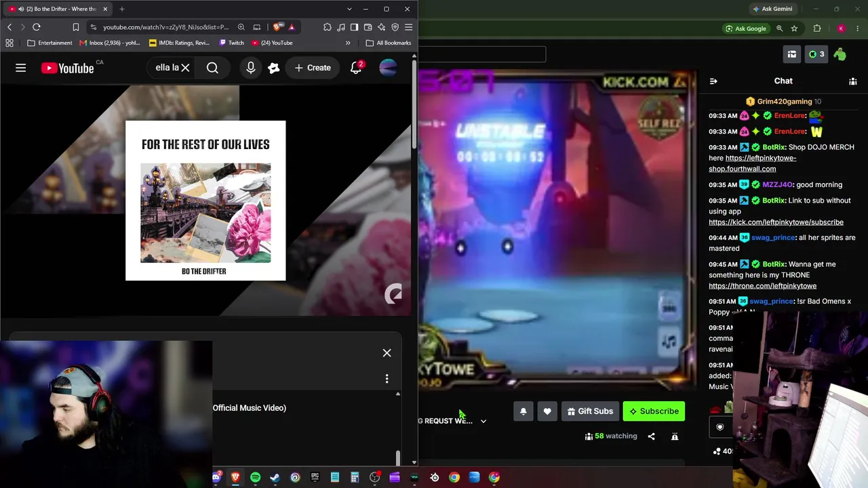Open the Brave main menu
This screenshot has width=868, height=488.
(x=408, y=27)
